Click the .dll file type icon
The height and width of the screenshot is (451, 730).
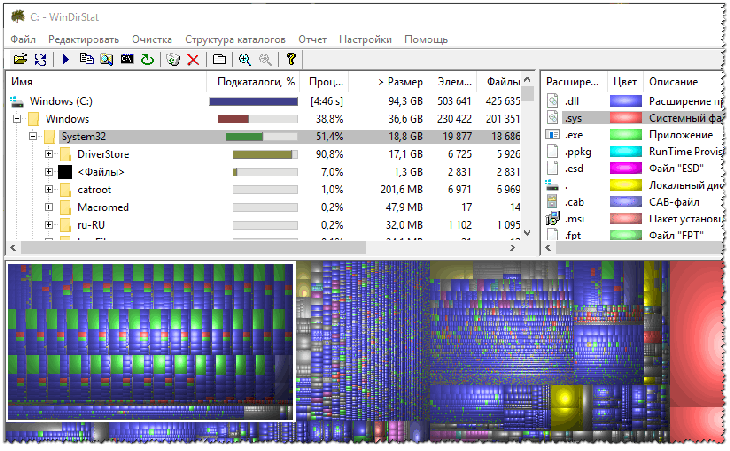(x=553, y=101)
